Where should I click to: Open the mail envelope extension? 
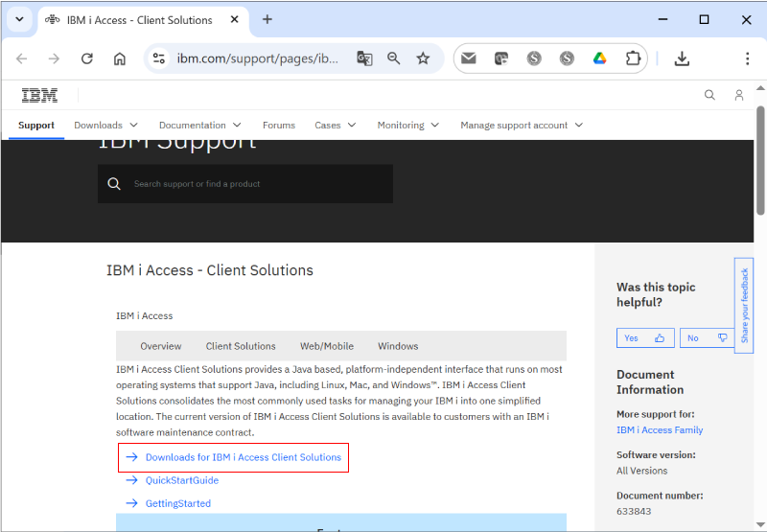tap(469, 58)
